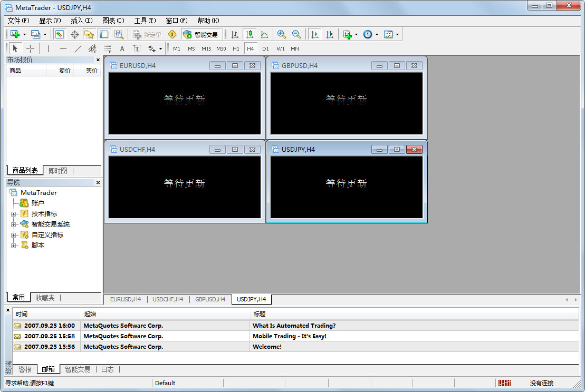Image resolution: width=585 pixels, height=392 pixels.
Task: Open the indicators list icon
Action: click(347, 34)
